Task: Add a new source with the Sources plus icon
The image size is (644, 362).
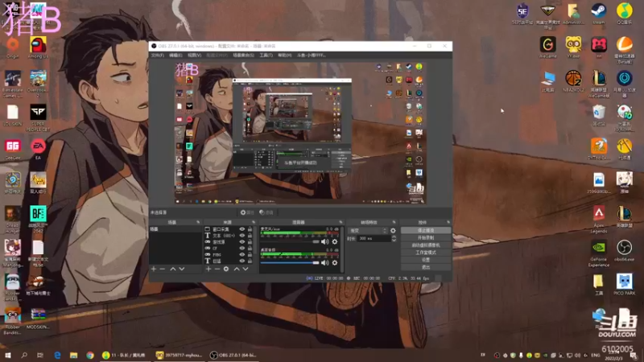Action: 208,269
